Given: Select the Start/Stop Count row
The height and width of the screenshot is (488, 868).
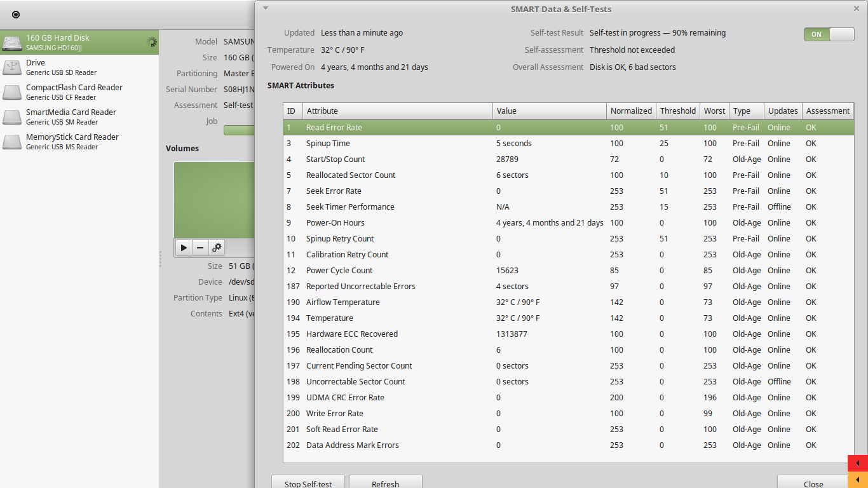Looking at the screenshot, I should click(x=568, y=159).
